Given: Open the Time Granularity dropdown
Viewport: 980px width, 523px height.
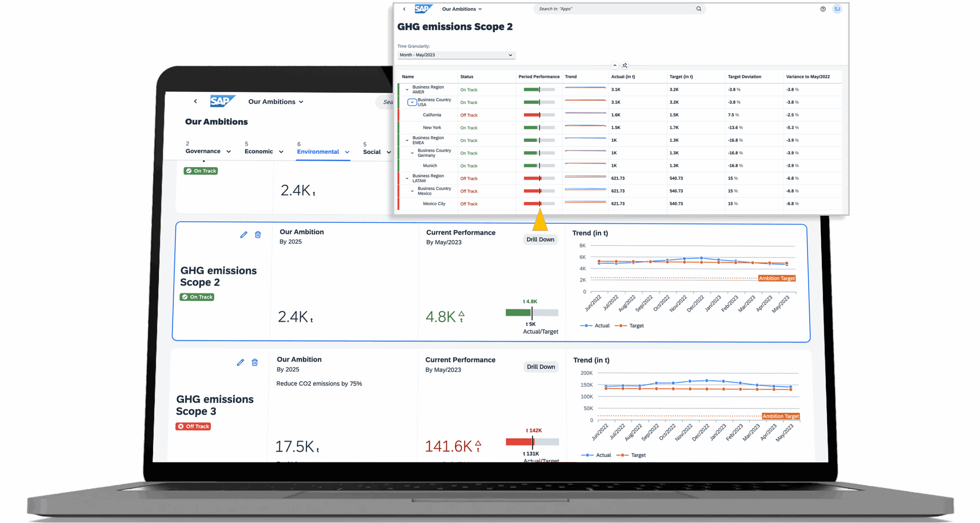Looking at the screenshot, I should pyautogui.click(x=456, y=55).
